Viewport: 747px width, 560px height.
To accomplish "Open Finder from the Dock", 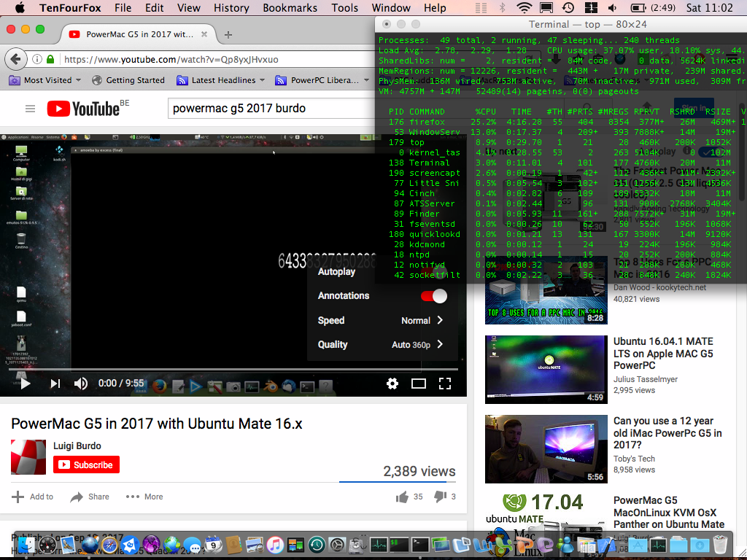I will (x=27, y=545).
